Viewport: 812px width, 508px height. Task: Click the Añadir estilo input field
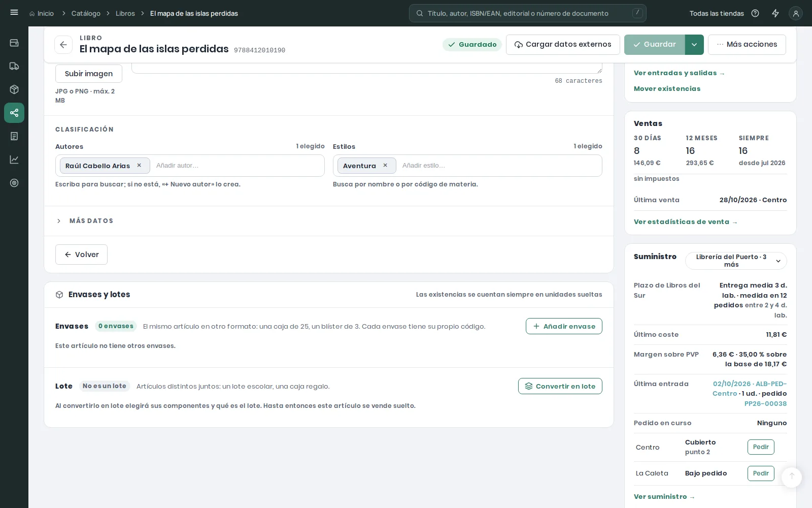pyautogui.click(x=499, y=166)
